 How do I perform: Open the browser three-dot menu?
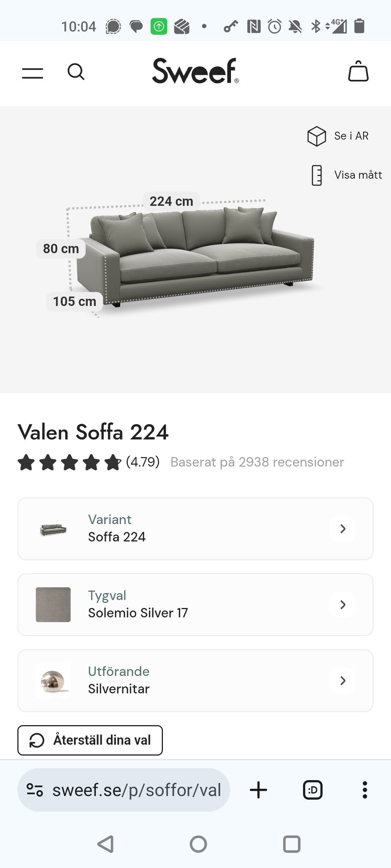pos(365,790)
